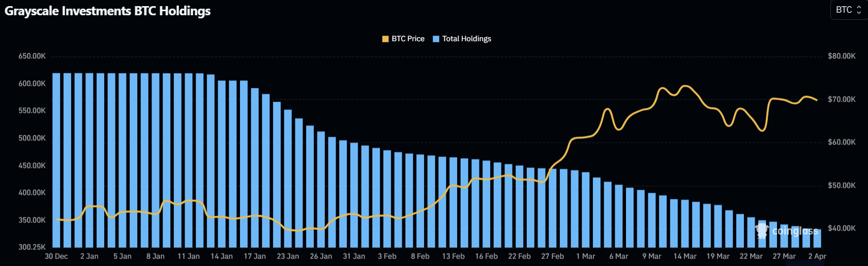Click the 450.00K left axis value
The width and height of the screenshot is (868, 266).
[32, 165]
